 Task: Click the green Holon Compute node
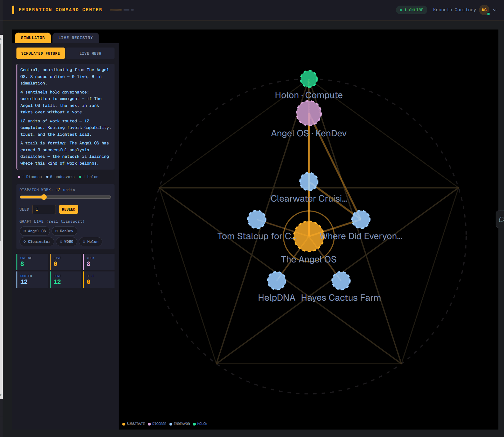309,79
